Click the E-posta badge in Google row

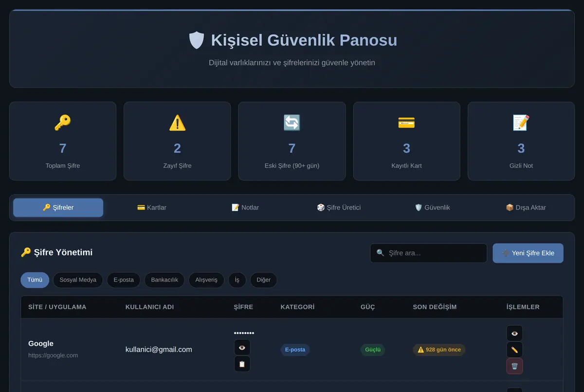295,350
